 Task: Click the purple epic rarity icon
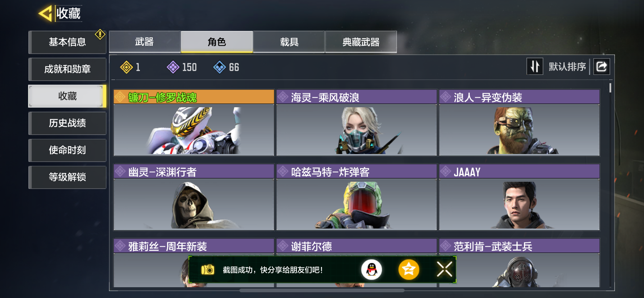coord(173,67)
